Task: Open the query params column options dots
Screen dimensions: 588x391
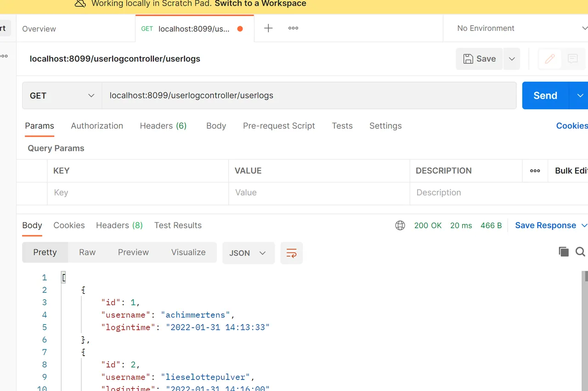Action: click(535, 171)
